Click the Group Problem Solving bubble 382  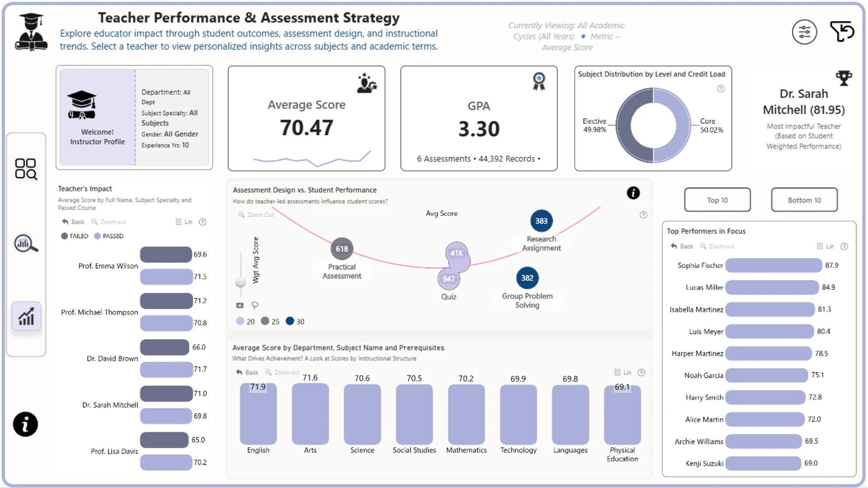point(527,278)
